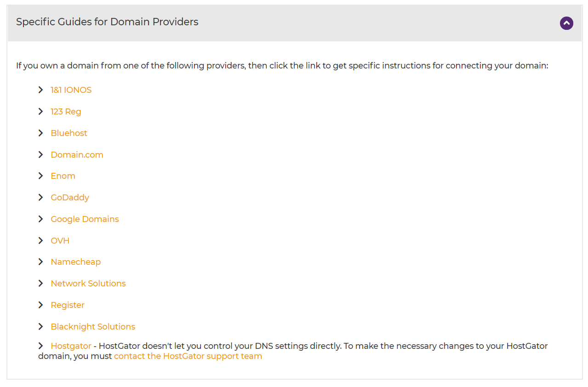The height and width of the screenshot is (387, 588).
Task: Open the Blacknight Solutions guide
Action: tap(93, 327)
